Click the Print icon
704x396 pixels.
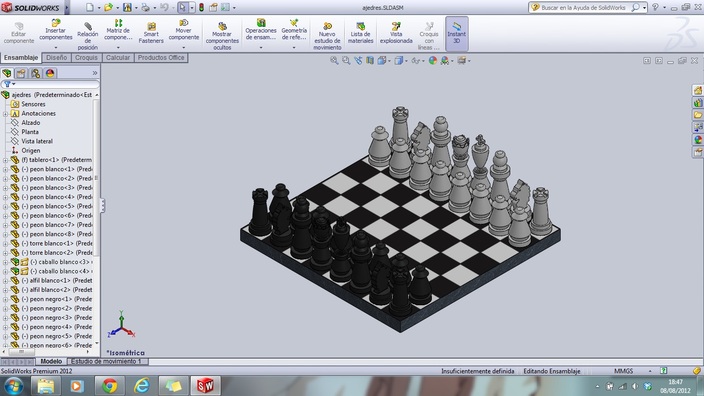click(145, 7)
